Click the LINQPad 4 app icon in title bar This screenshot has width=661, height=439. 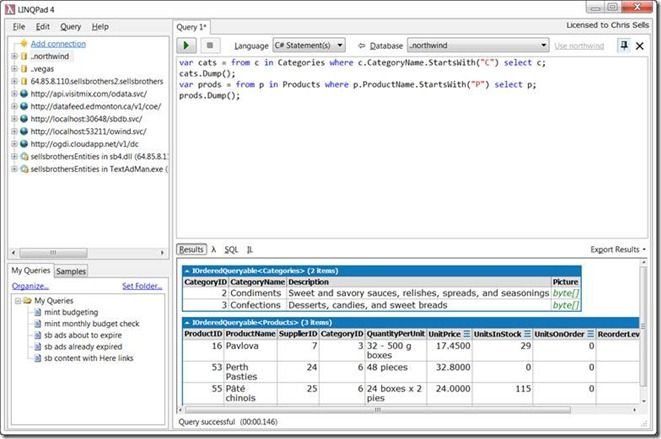[x=10, y=9]
